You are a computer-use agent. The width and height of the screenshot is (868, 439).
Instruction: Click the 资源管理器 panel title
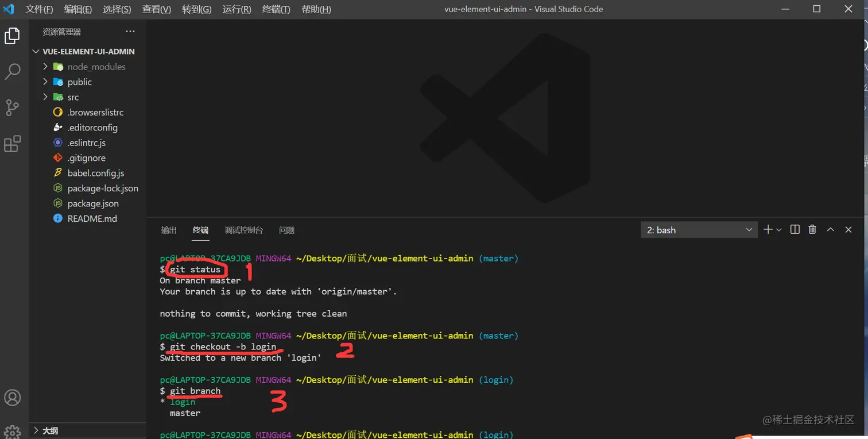click(x=62, y=32)
